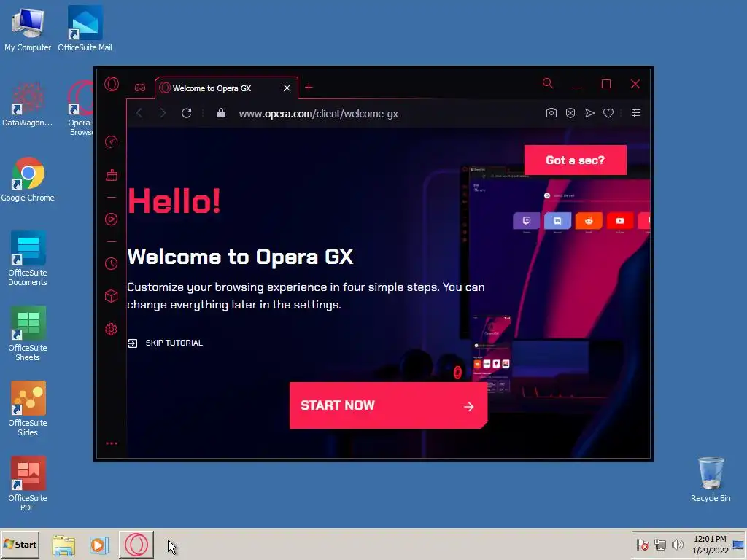This screenshot has width=747, height=560.
Task: Open Settings gear icon in sidebar
Action: [111, 329]
